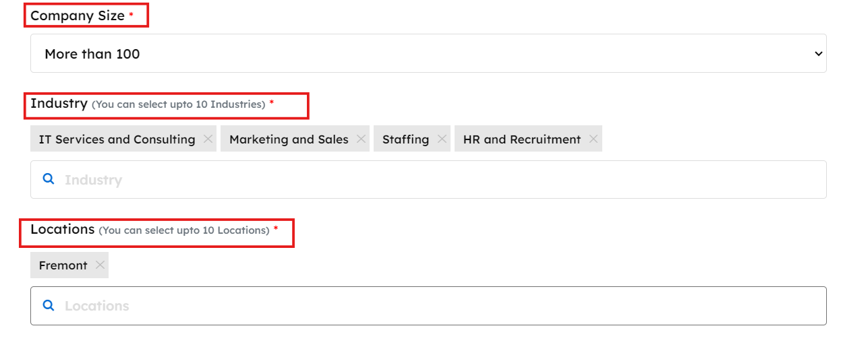Click the Company Size field label
868x355 pixels.
[x=77, y=15]
